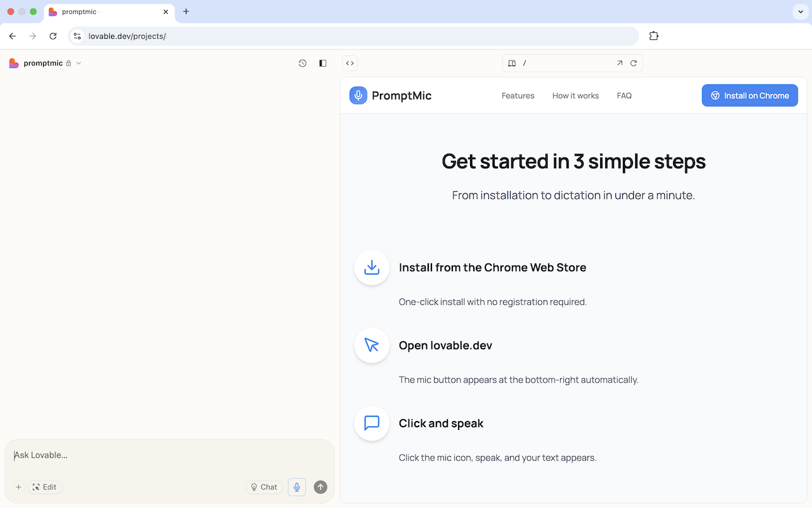The height and width of the screenshot is (508, 812).
Task: Click the download icon for the install step
Action: point(372,267)
